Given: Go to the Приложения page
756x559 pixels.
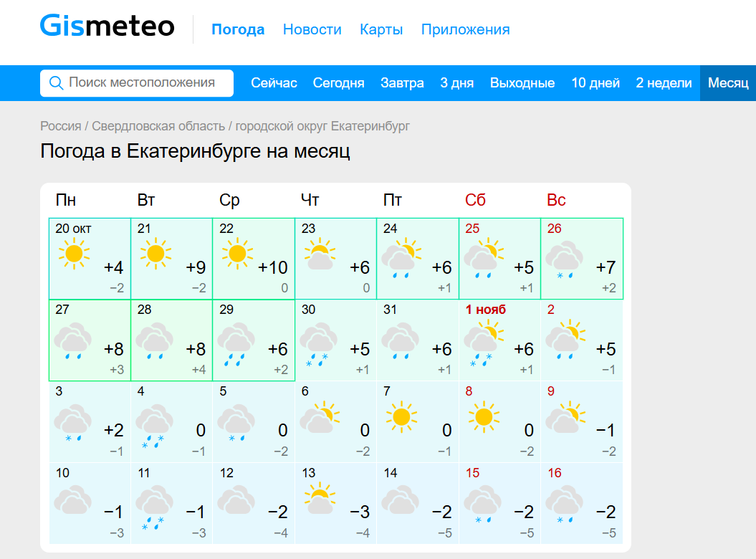Looking at the screenshot, I should click(465, 29).
